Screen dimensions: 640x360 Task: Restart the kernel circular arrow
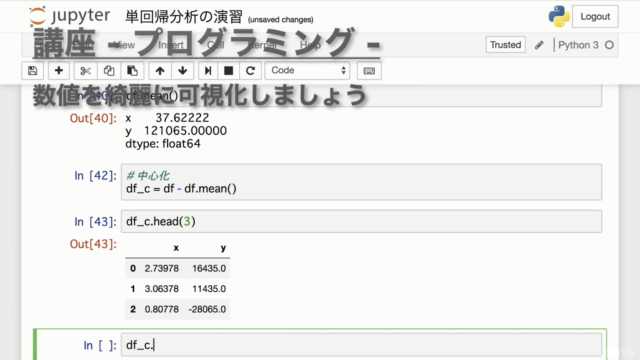[250, 71]
